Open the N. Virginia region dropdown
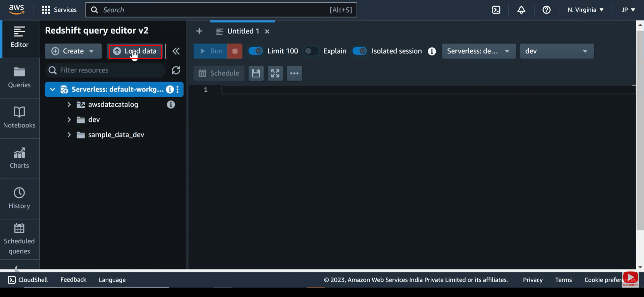The width and height of the screenshot is (644, 297). [586, 10]
